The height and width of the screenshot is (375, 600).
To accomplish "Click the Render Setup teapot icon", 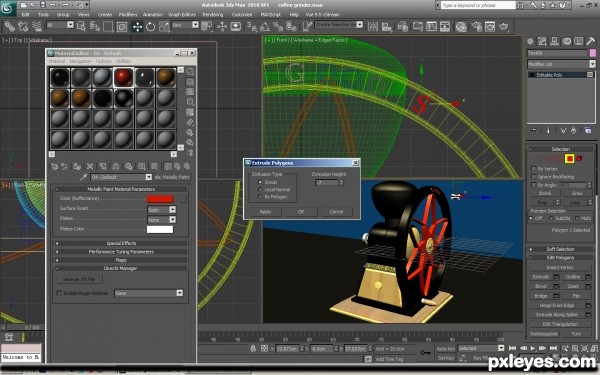I will coord(476,26).
